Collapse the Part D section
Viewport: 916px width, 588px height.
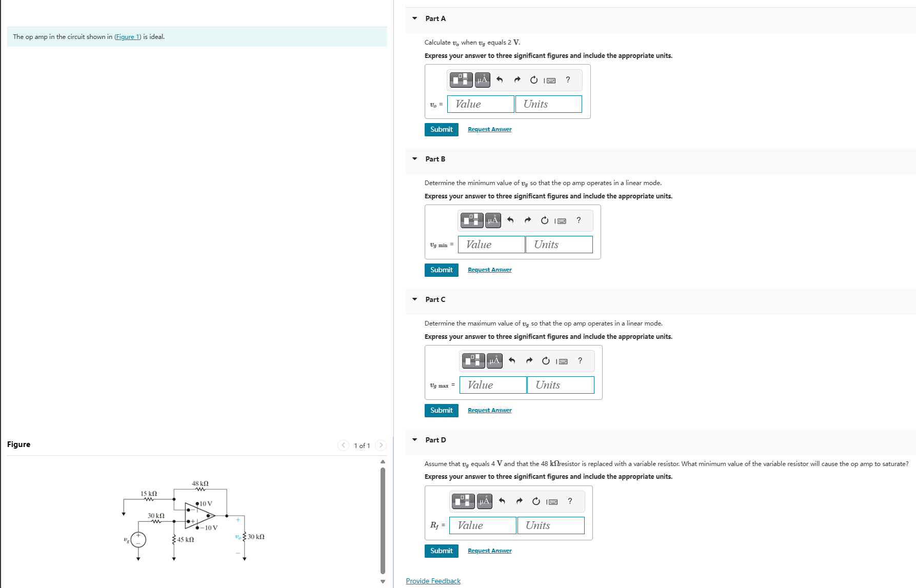tap(414, 440)
